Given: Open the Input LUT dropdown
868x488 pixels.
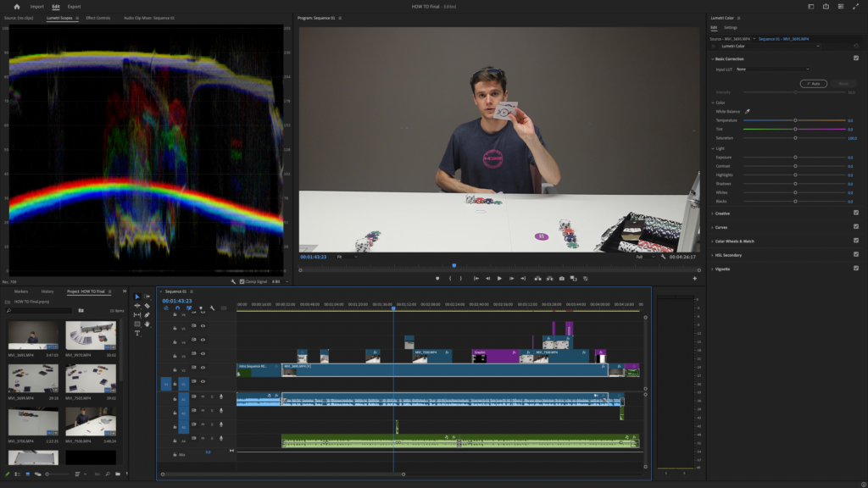Looking at the screenshot, I should point(773,69).
